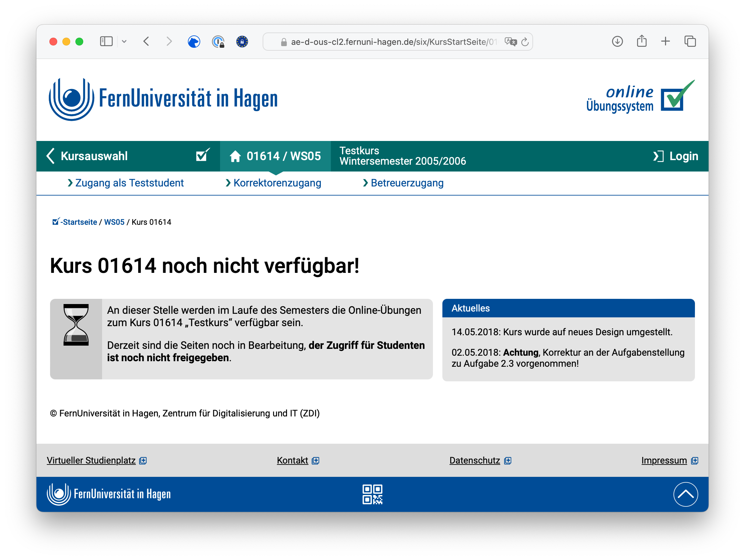Go forward with the browser forward arrow
This screenshot has height=560, width=745.
[x=169, y=41]
